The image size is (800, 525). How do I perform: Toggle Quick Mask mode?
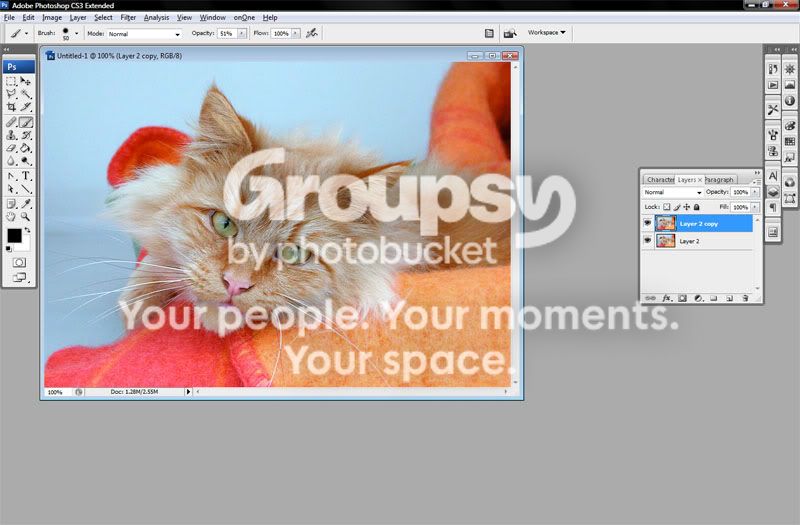[19, 262]
